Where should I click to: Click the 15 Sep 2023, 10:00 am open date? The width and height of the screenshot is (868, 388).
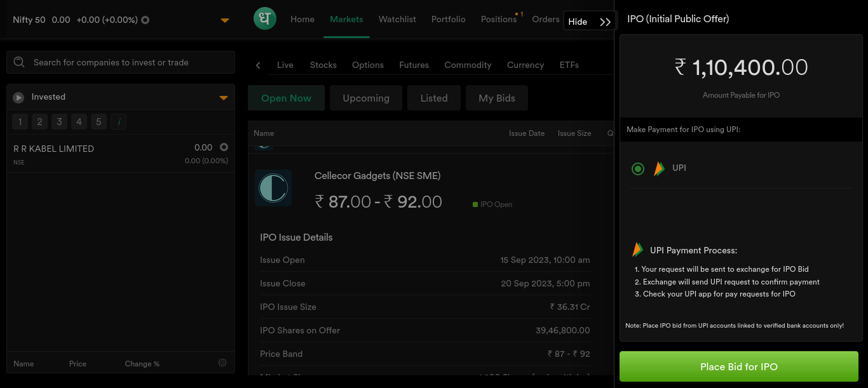pyautogui.click(x=545, y=260)
